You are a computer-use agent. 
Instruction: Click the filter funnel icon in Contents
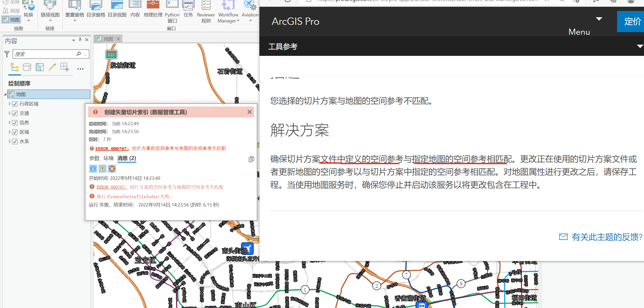coord(7,54)
